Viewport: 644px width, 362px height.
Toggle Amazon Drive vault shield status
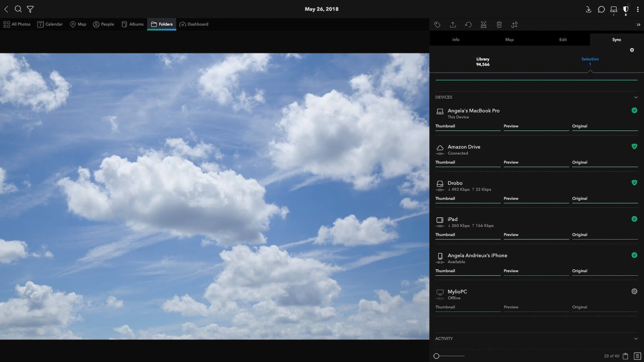tap(634, 146)
